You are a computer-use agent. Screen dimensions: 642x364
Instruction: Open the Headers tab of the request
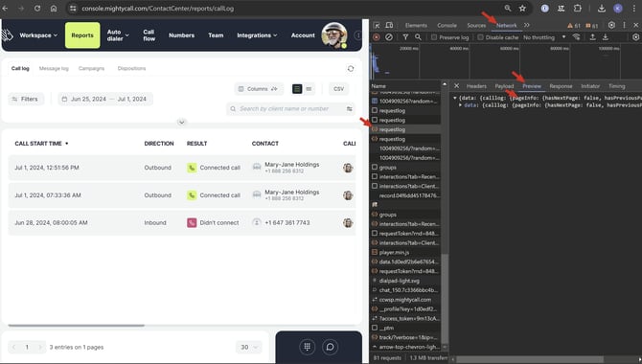click(x=476, y=86)
